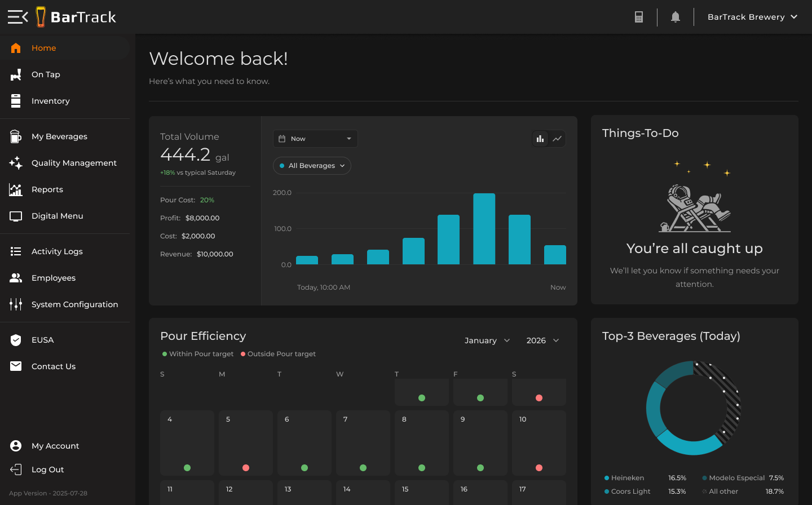Screen dimensions: 812x505
Task: Click Contact Us in the sidebar
Action: pyautogui.click(x=54, y=366)
